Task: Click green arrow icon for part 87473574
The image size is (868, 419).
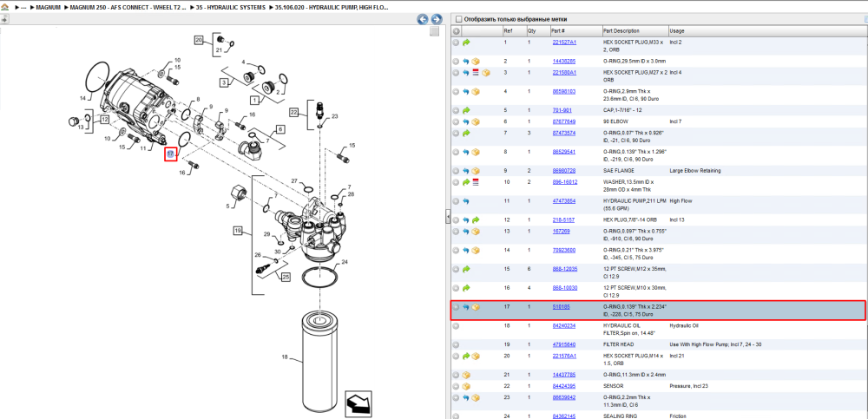Action: point(466,133)
